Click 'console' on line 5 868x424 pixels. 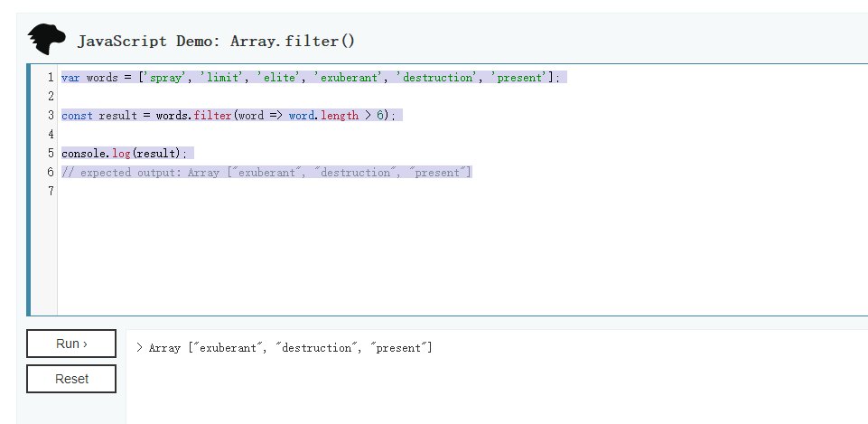coord(83,154)
